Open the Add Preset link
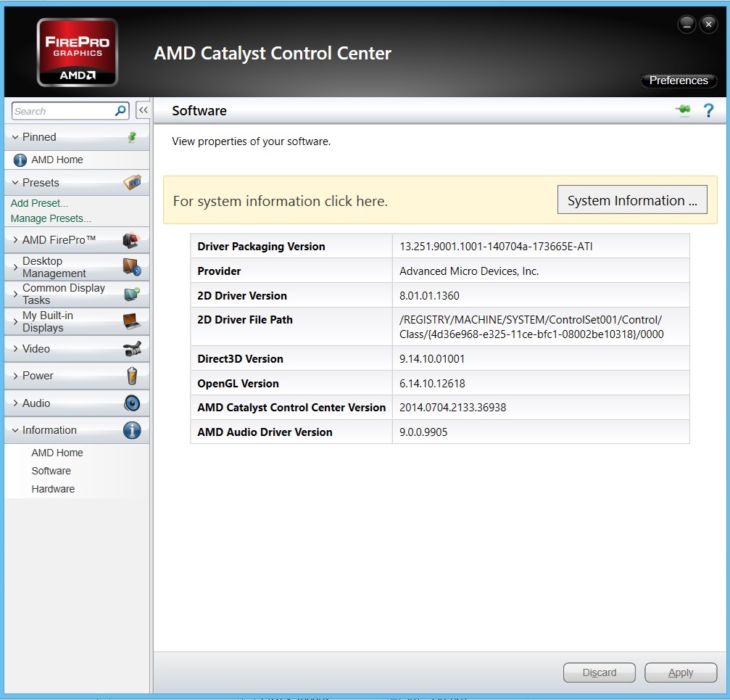The height and width of the screenshot is (700, 730). [39, 203]
